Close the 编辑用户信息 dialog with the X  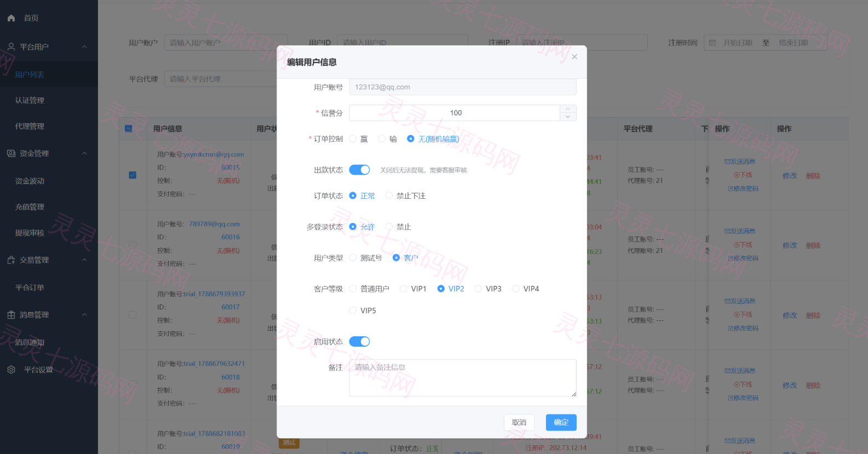pos(574,57)
